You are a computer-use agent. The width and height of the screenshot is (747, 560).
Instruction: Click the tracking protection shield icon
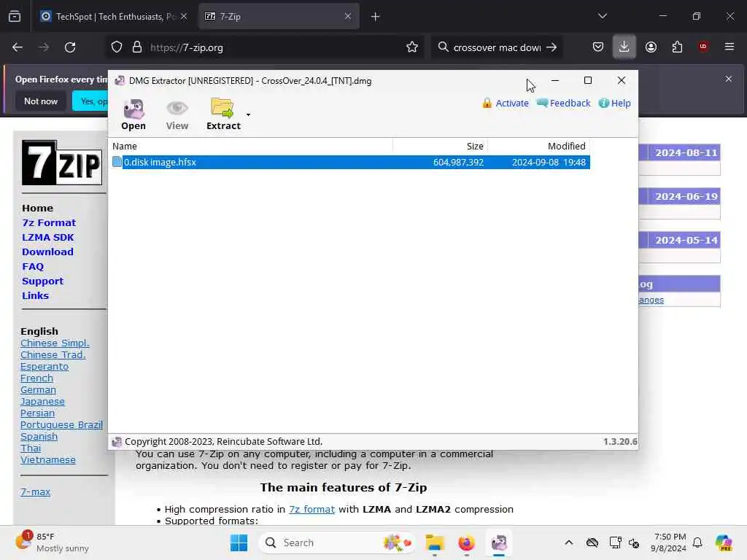[x=117, y=47]
